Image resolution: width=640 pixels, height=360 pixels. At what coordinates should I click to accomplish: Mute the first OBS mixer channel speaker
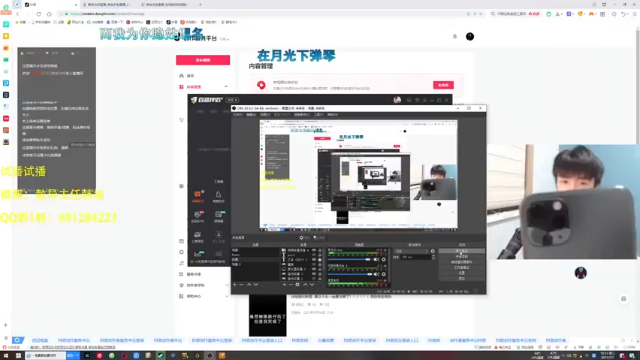[x=376, y=259]
